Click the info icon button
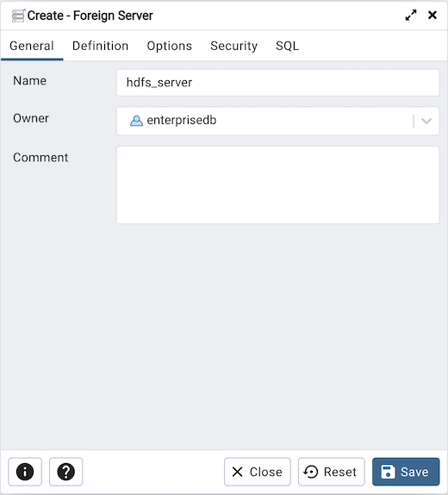The image size is (448, 495). click(25, 472)
